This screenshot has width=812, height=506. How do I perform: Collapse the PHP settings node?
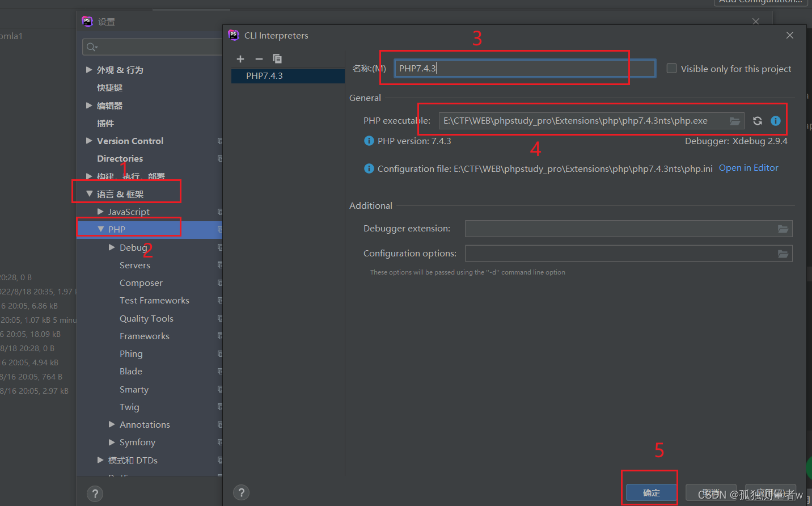pos(100,229)
